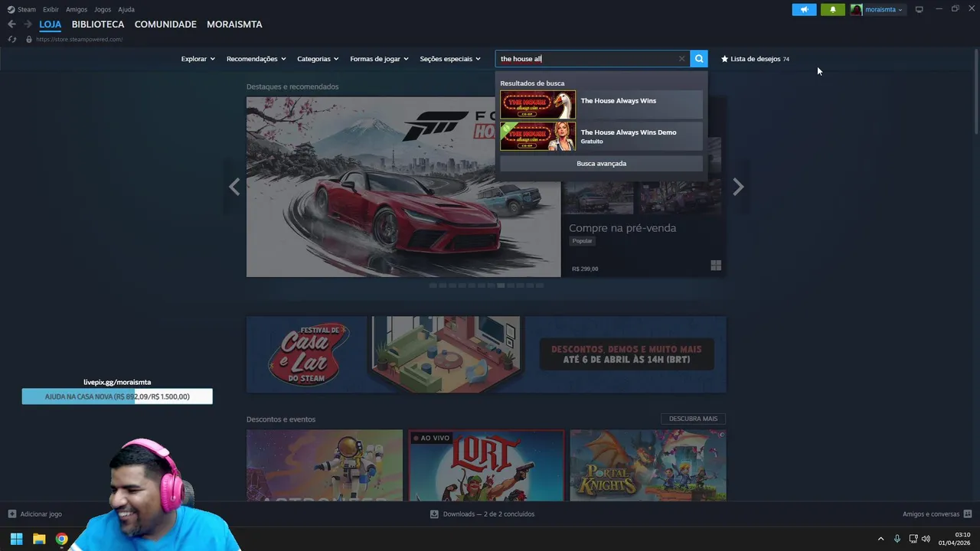Click the Busca avançada button
The image size is (980, 551).
(601, 163)
